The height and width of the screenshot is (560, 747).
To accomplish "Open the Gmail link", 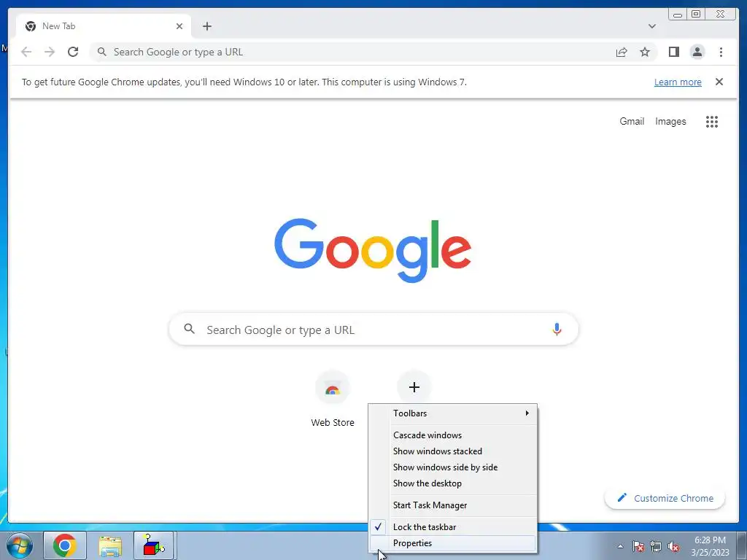I will (632, 122).
